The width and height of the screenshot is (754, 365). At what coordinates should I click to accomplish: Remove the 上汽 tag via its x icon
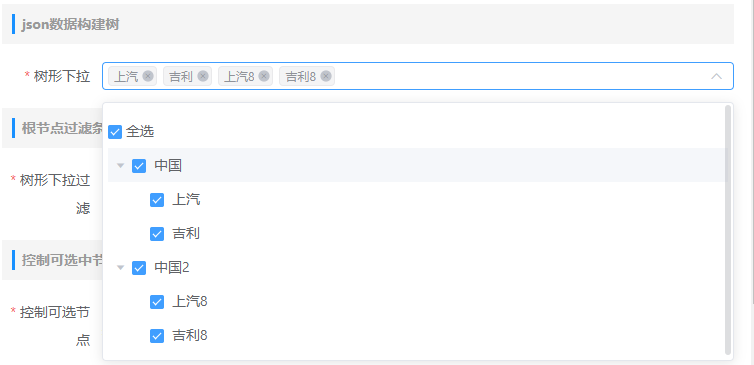[x=148, y=76]
